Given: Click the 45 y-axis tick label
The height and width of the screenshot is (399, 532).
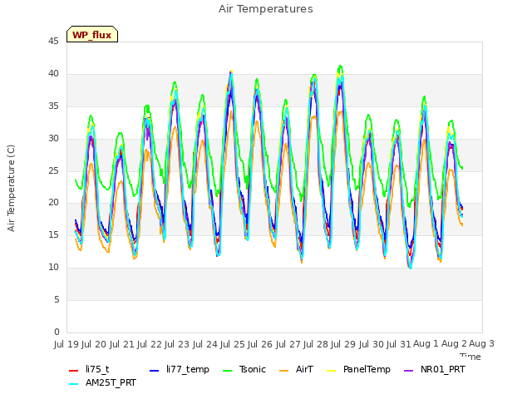Looking at the screenshot, I should [x=53, y=41].
